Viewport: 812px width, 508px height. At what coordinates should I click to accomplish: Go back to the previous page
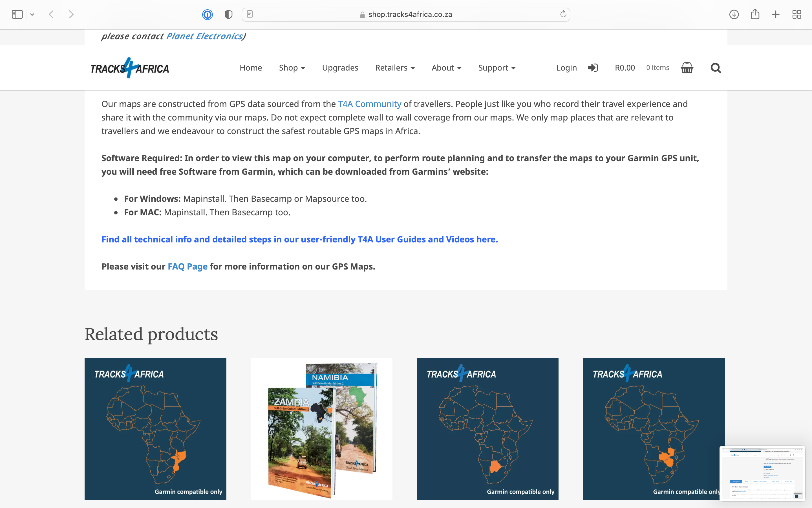point(51,14)
